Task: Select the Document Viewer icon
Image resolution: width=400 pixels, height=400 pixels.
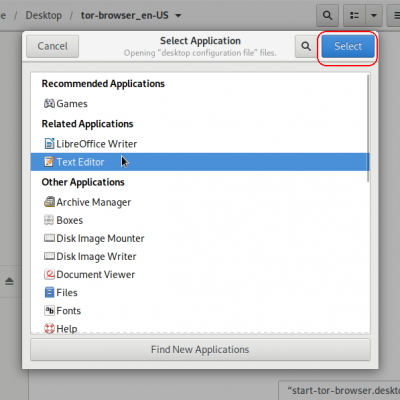Action: pos(49,274)
